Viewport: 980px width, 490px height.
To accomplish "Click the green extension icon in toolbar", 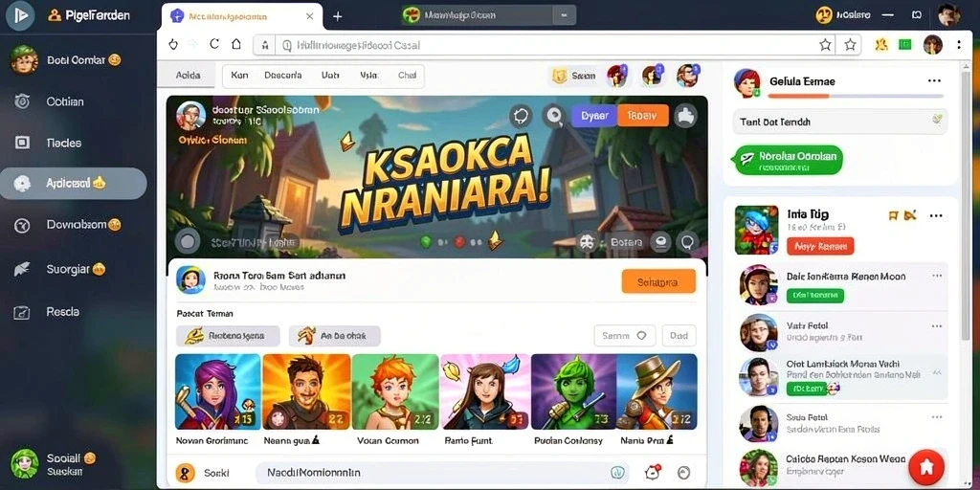I will pos(904,44).
